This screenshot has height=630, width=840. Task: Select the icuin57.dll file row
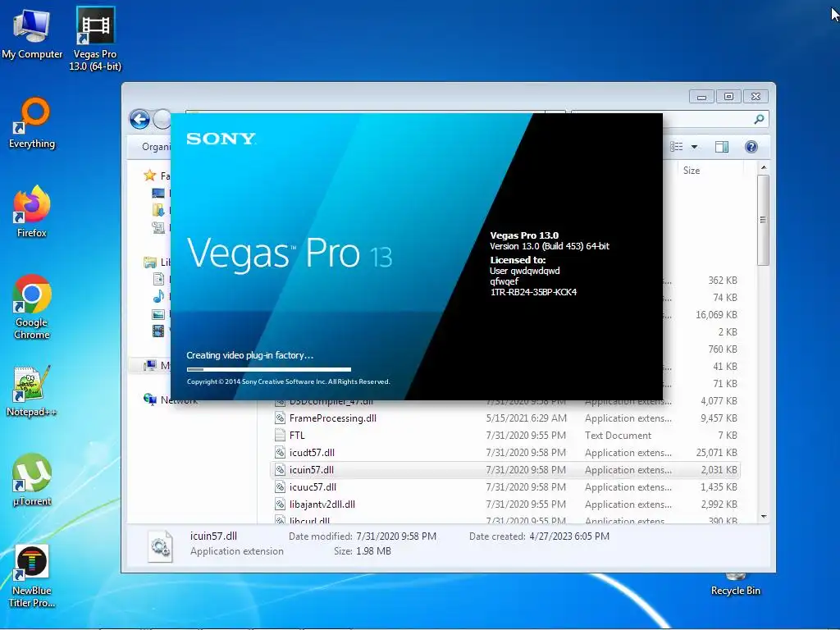click(505, 469)
